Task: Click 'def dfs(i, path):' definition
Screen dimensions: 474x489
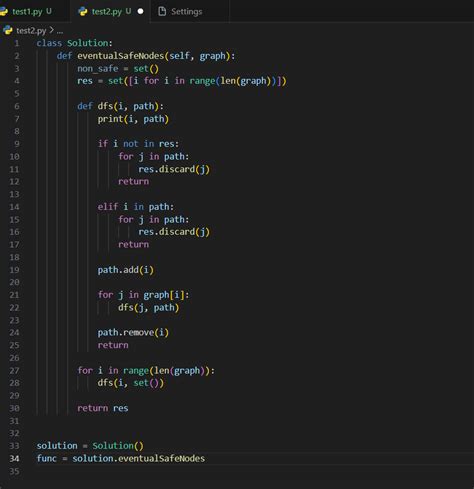Action: [x=121, y=106]
